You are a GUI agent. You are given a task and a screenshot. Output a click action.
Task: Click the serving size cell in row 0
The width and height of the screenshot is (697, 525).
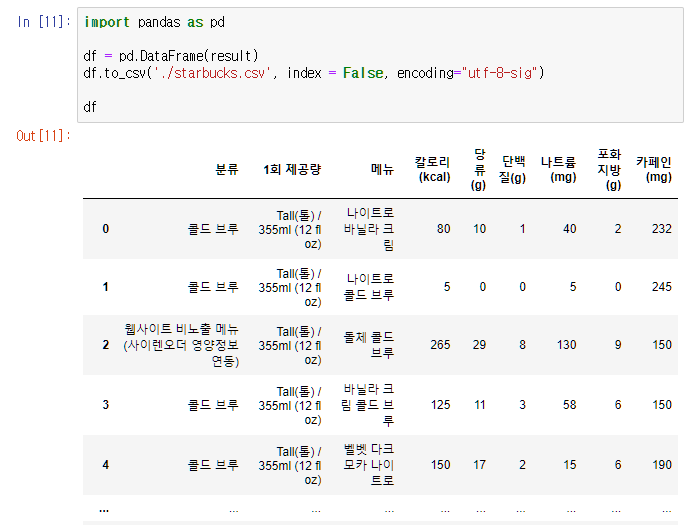coord(290,229)
